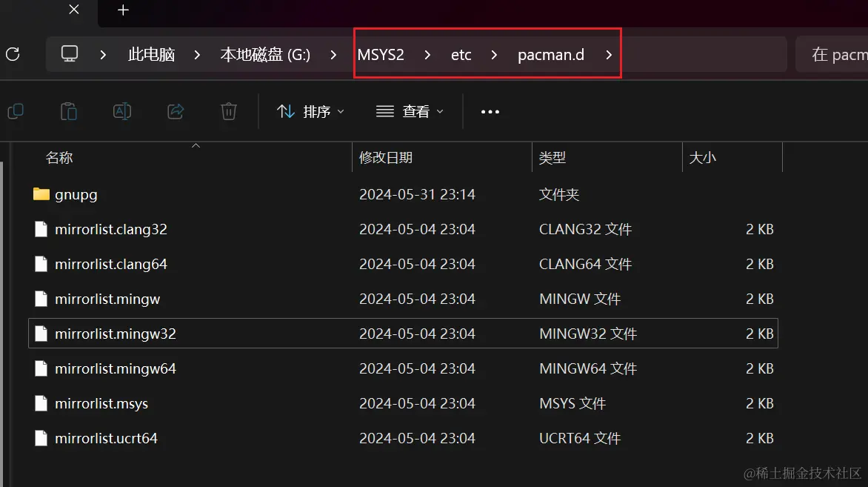Click the mirrorlist.msys file icon

[x=41, y=403]
